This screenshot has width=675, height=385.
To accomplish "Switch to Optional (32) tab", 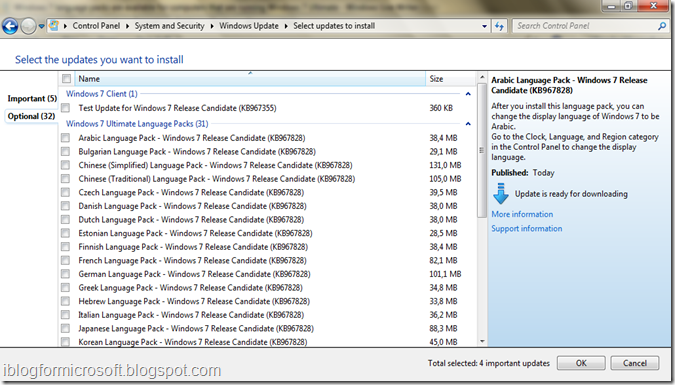I will (31, 116).
